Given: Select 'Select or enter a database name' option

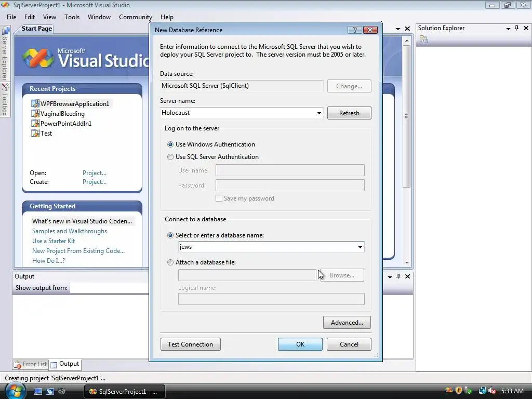Looking at the screenshot, I should [x=170, y=235].
